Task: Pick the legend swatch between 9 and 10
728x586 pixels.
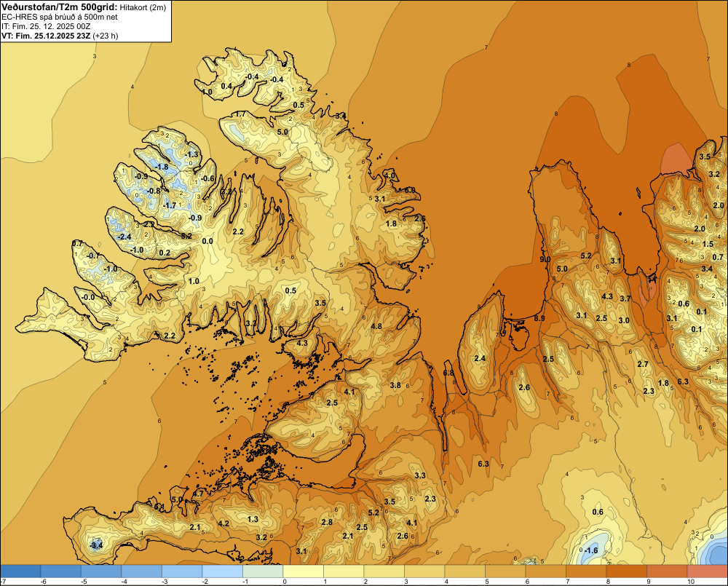Action: pyautogui.click(x=667, y=571)
